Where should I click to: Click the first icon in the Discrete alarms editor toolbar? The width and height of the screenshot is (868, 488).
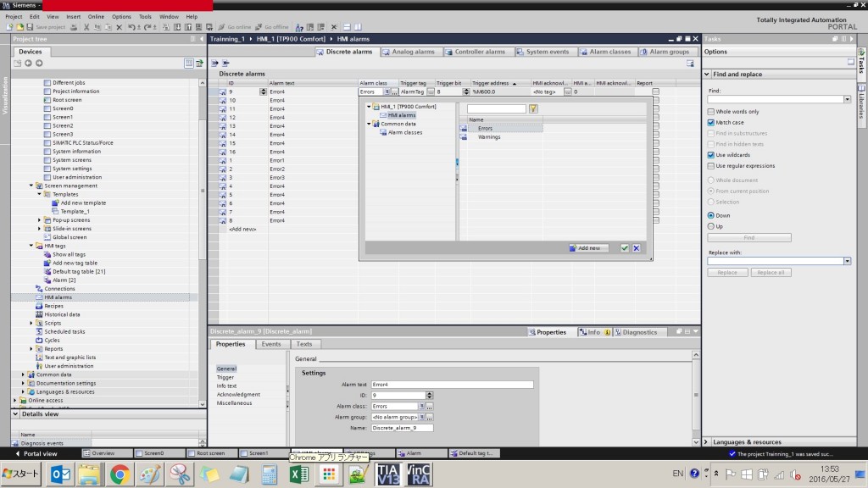point(214,63)
